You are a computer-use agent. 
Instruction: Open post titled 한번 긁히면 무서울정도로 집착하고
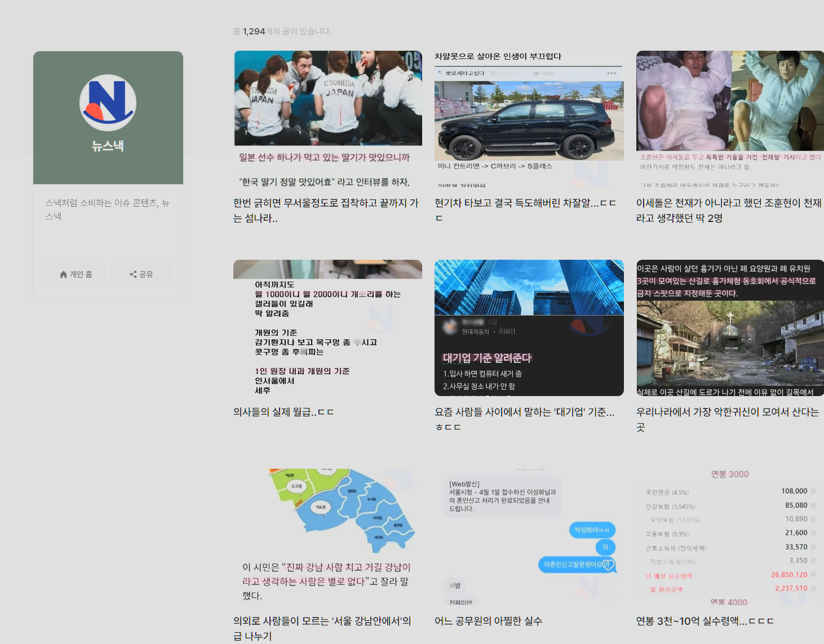click(x=326, y=210)
